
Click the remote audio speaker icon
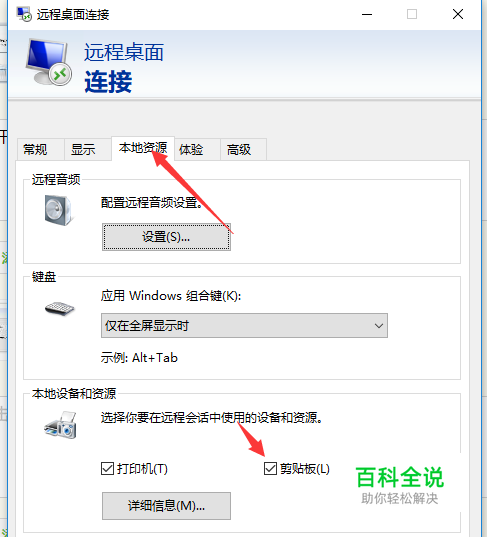58,210
